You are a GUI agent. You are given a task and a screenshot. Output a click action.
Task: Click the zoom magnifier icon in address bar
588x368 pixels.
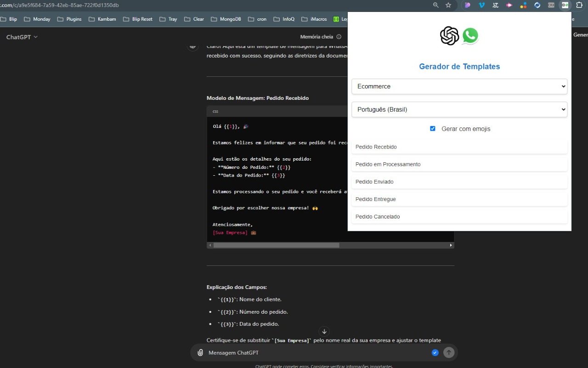(x=435, y=5)
